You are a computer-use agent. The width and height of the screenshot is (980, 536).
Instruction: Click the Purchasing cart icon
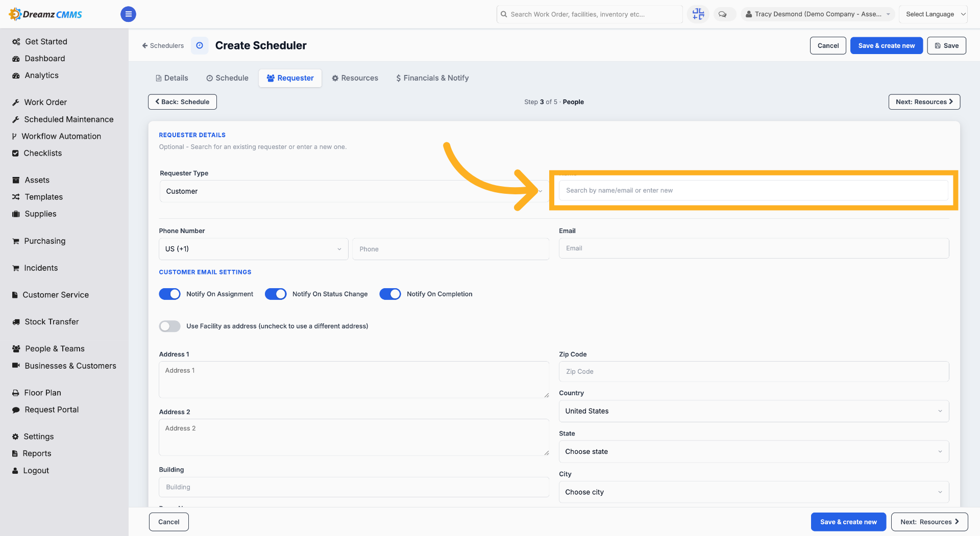[16, 241]
